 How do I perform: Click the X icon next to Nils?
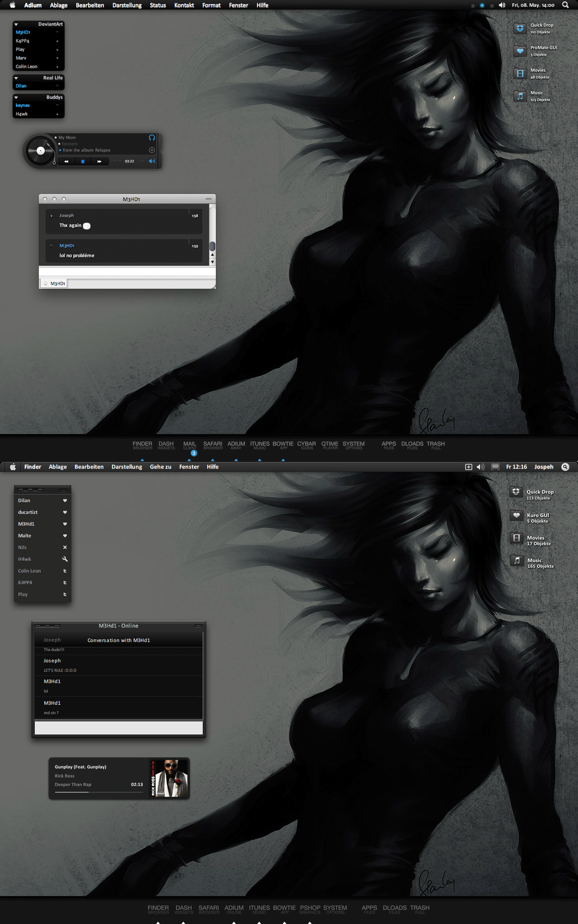point(65,547)
